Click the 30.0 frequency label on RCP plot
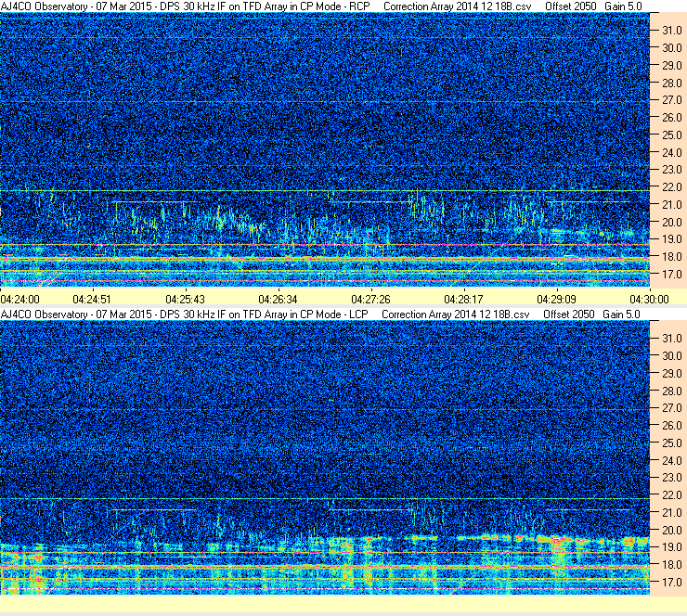The width and height of the screenshot is (687, 616). [x=671, y=48]
